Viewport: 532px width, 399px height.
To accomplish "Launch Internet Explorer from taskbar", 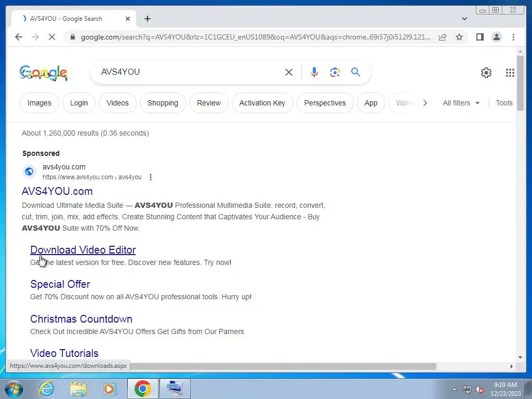I will (46, 389).
